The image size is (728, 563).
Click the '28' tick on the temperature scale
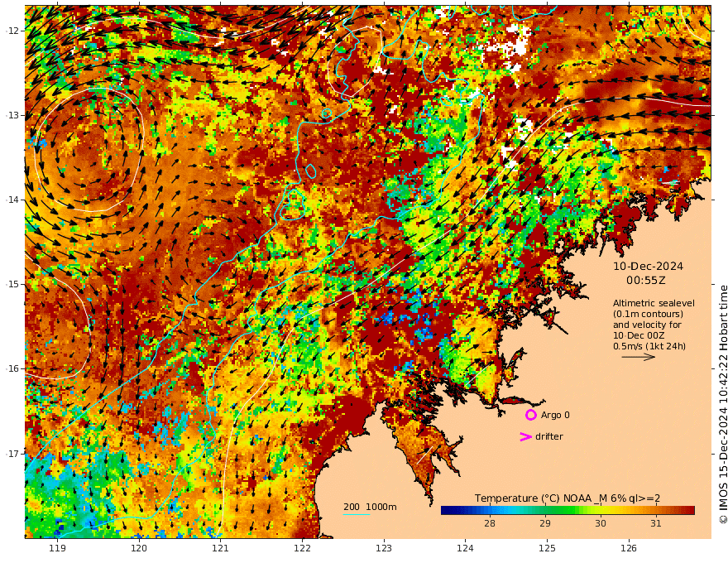coord(490,523)
